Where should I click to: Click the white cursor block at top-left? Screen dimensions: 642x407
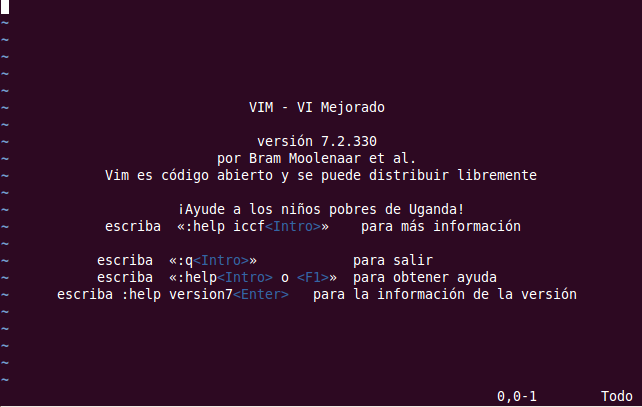pos(5,6)
